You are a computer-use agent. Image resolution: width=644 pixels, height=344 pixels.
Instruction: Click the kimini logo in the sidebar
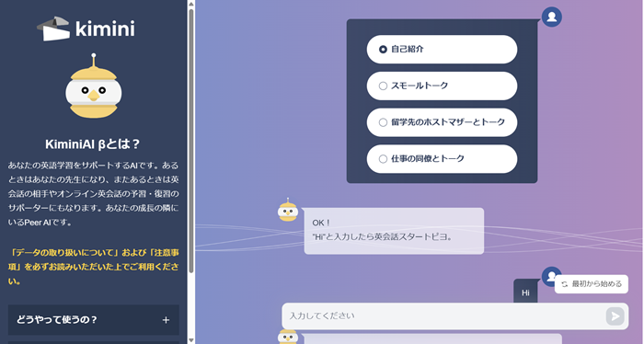(86, 29)
